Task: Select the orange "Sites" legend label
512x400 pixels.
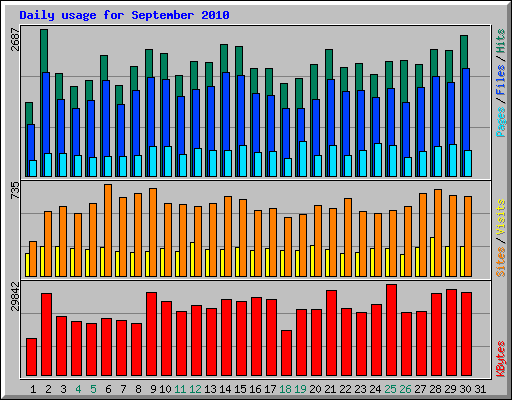Action: [x=501, y=262]
